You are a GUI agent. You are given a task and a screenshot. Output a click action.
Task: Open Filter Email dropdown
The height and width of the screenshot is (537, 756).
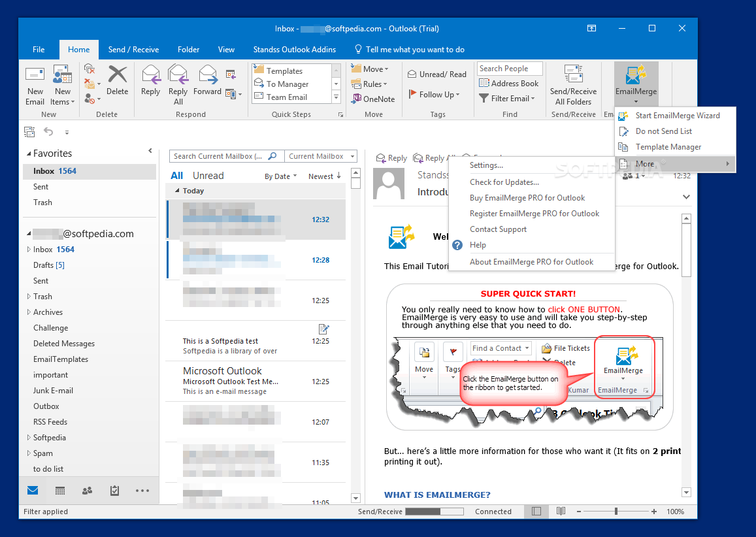pos(507,99)
